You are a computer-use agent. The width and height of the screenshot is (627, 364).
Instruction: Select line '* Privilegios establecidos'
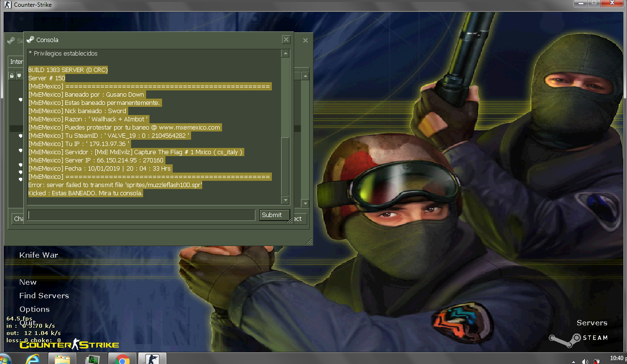coord(63,53)
